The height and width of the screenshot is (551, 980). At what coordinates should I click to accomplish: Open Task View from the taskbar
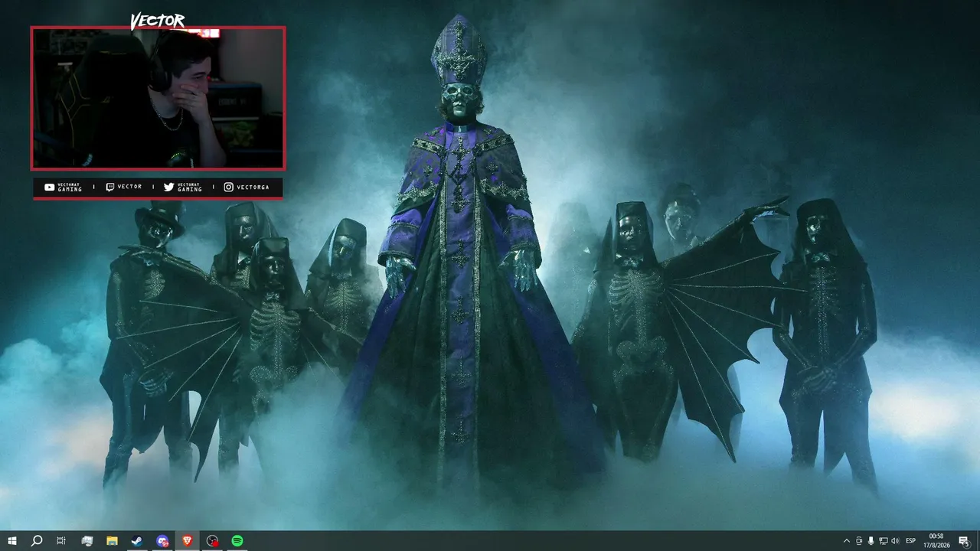[x=61, y=541]
